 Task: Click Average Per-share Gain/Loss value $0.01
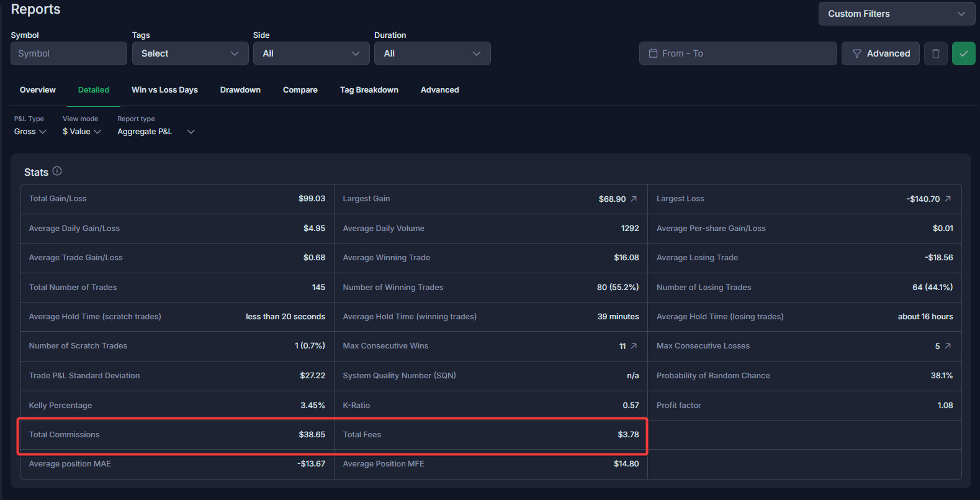point(943,229)
